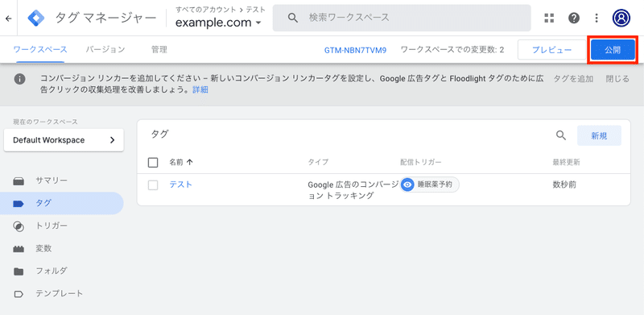Switch to the 管理 tab

click(x=159, y=50)
